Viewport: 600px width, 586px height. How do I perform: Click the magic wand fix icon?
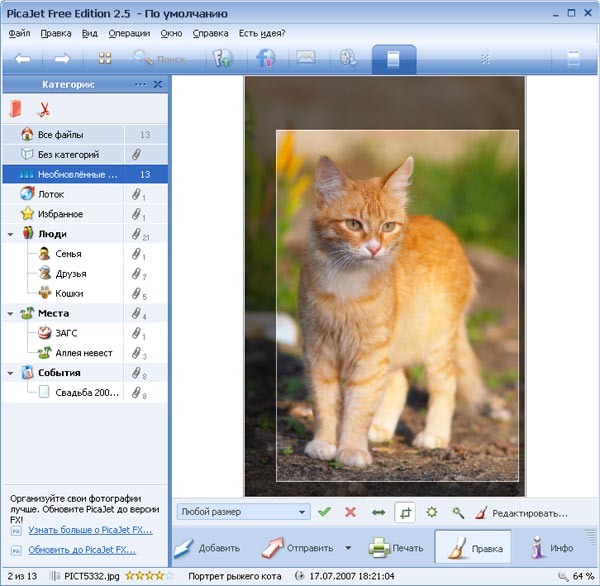[458, 513]
